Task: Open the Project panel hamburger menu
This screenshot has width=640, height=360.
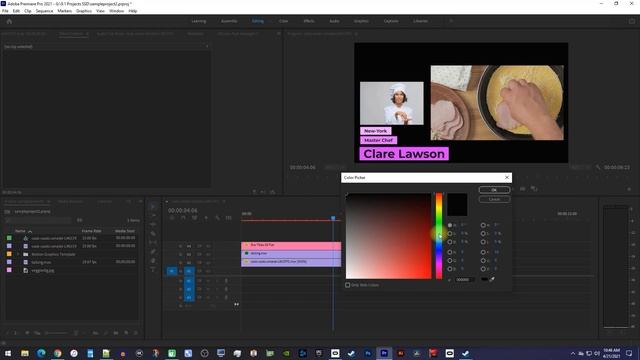Action: tap(49, 201)
